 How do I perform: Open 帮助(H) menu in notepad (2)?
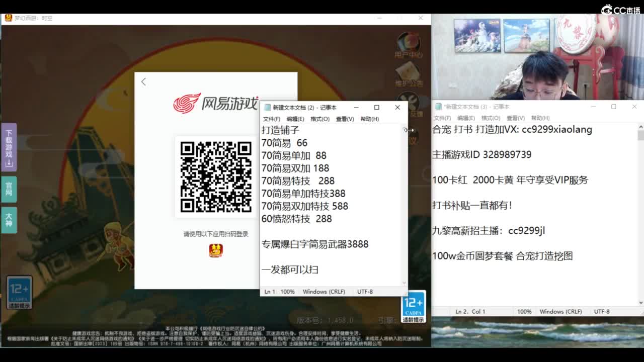pyautogui.click(x=369, y=119)
